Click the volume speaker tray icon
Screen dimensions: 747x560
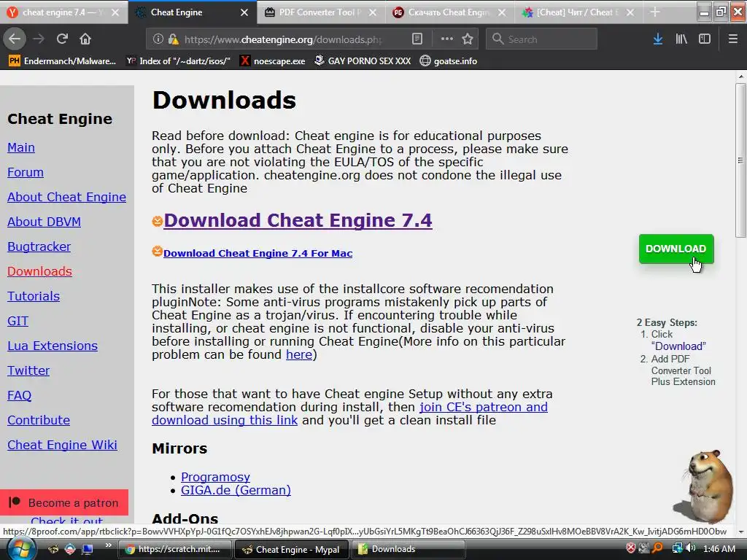click(x=691, y=548)
